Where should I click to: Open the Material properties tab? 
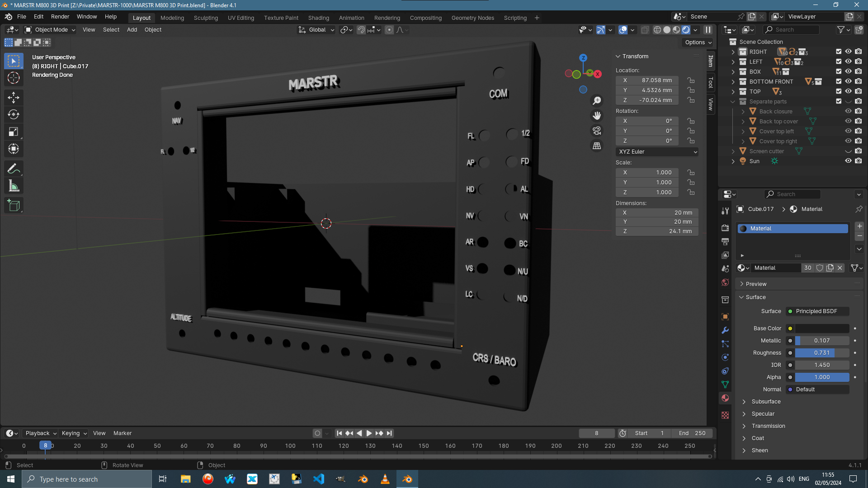pos(725,398)
